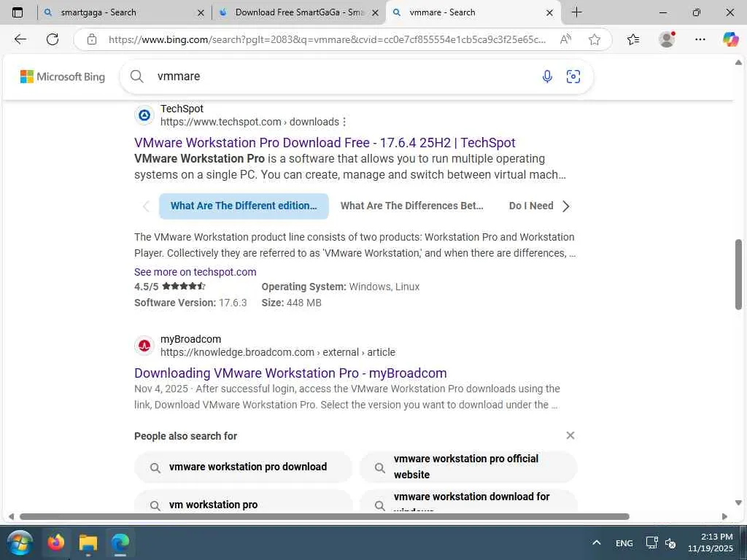The height and width of the screenshot is (560, 747).
Task: Close the smartgaga - Search tab
Action: [x=201, y=13]
